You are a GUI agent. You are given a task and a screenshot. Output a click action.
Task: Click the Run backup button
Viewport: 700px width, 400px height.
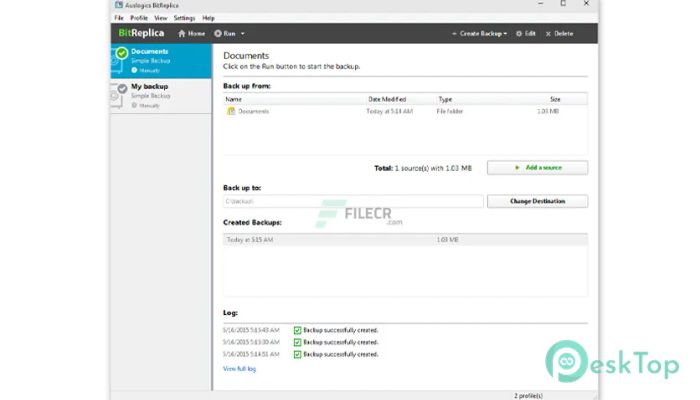click(x=225, y=33)
